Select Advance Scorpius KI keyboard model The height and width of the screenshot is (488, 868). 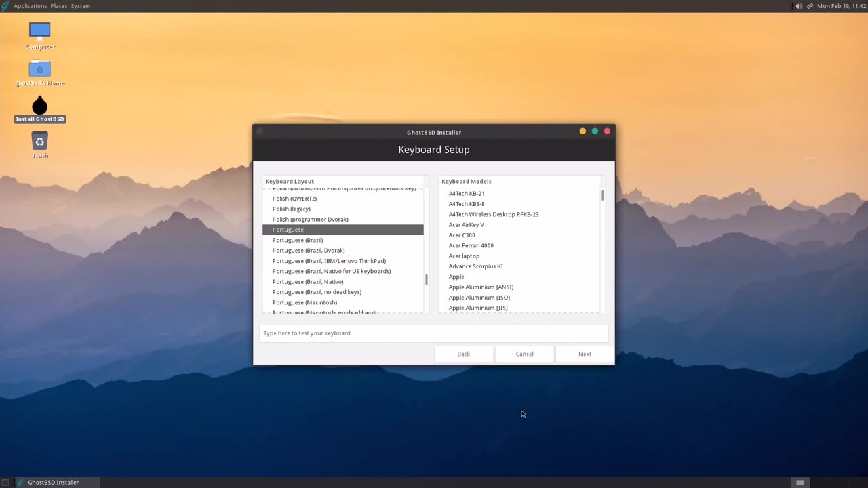519,266
